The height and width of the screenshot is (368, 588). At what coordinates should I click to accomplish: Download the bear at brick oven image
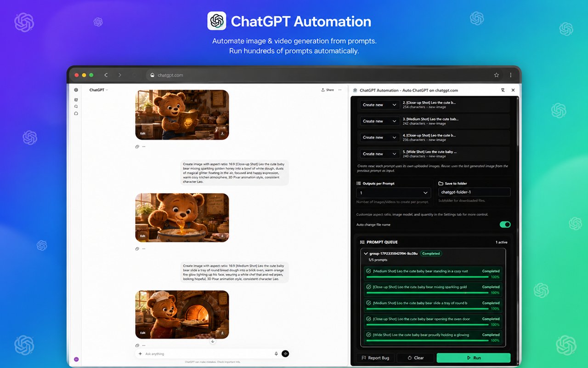click(x=222, y=333)
